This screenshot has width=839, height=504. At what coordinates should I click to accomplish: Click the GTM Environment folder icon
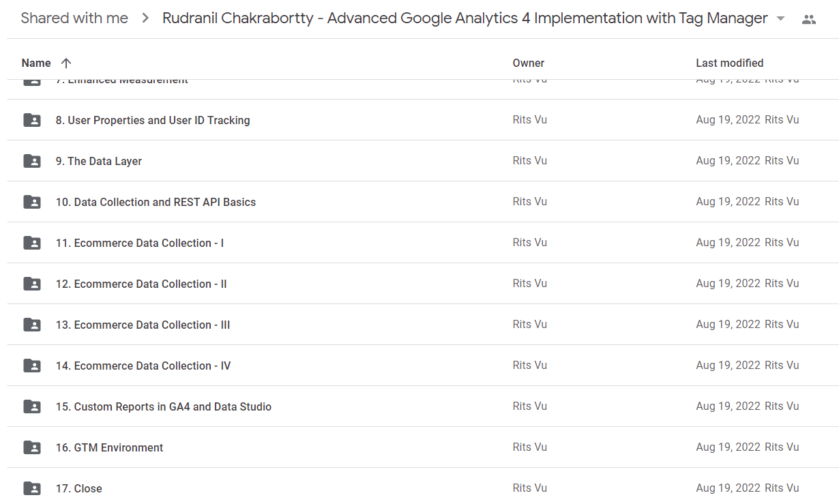pos(32,447)
